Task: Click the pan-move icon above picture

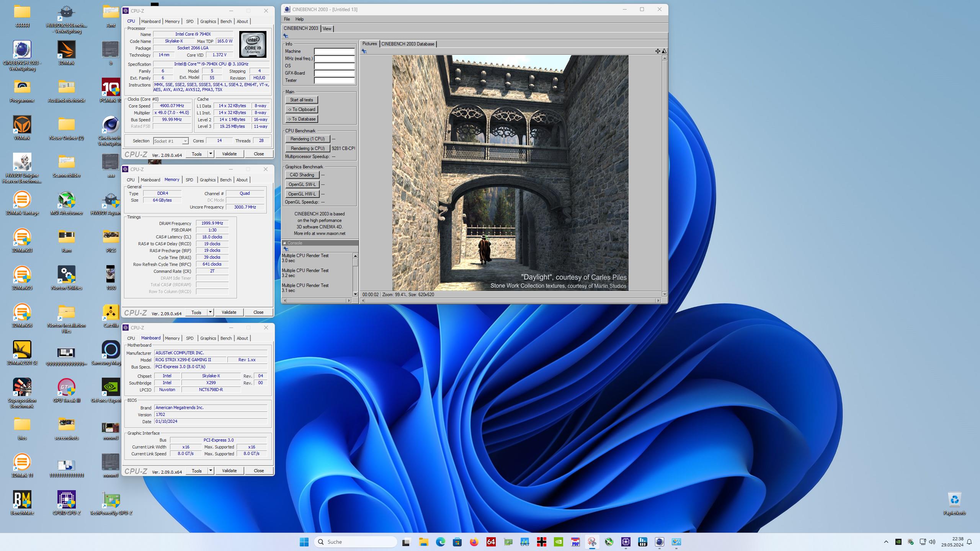Action: click(x=658, y=51)
